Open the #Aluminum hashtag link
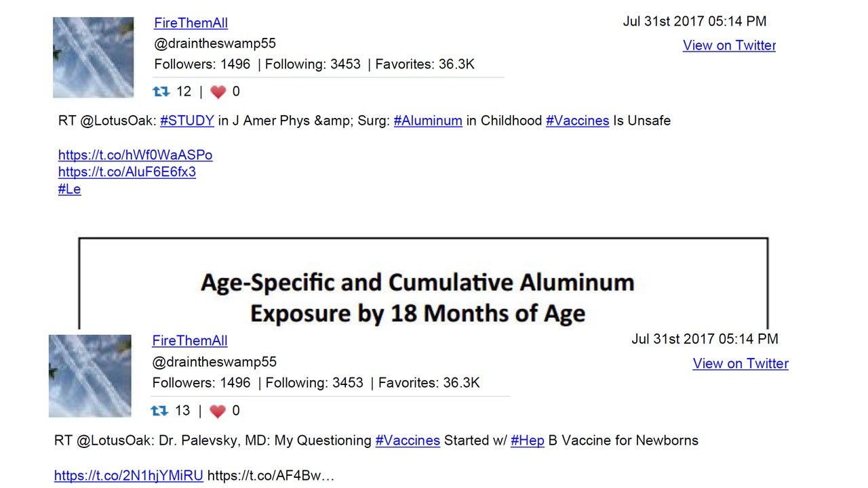 pos(428,121)
